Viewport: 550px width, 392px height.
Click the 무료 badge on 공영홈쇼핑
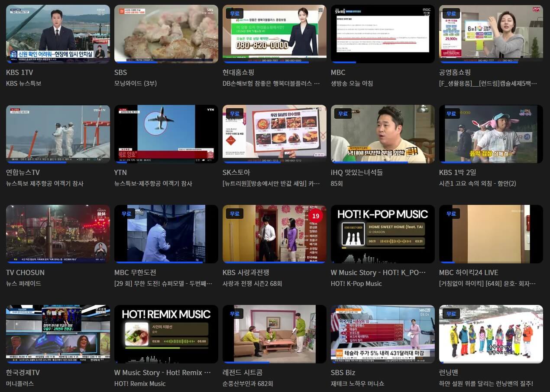click(x=451, y=13)
